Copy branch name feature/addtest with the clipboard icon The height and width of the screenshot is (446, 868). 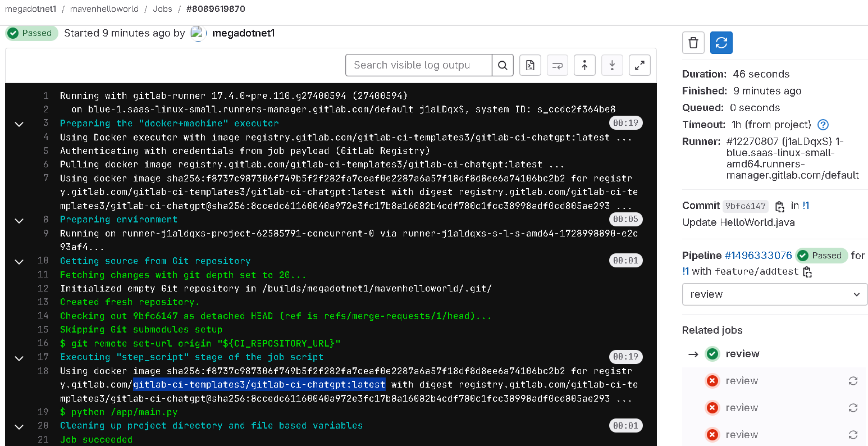(807, 272)
